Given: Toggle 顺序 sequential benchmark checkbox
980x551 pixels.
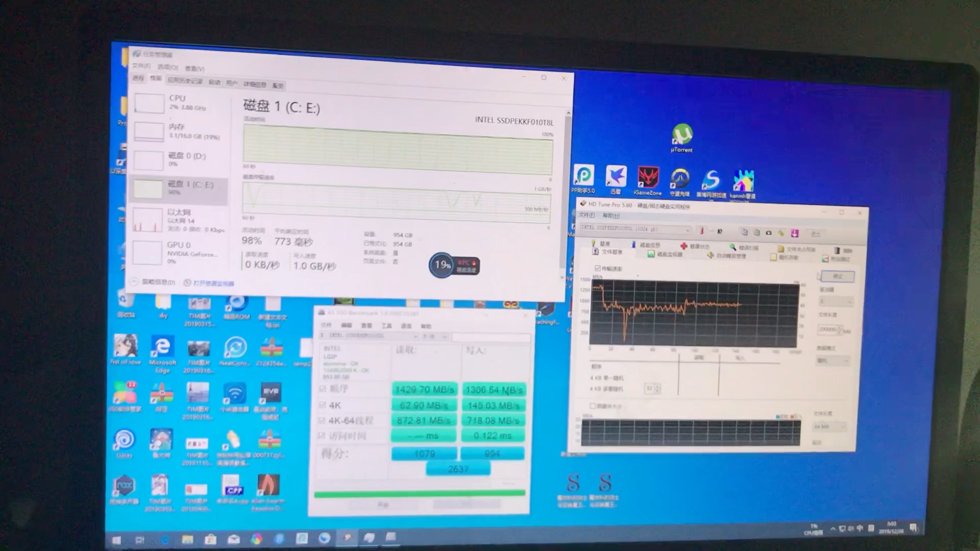Looking at the screenshot, I should (321, 389).
